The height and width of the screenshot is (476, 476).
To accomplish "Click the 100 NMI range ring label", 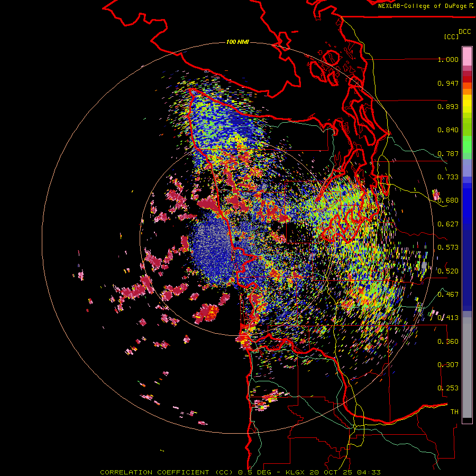I will tap(237, 42).
